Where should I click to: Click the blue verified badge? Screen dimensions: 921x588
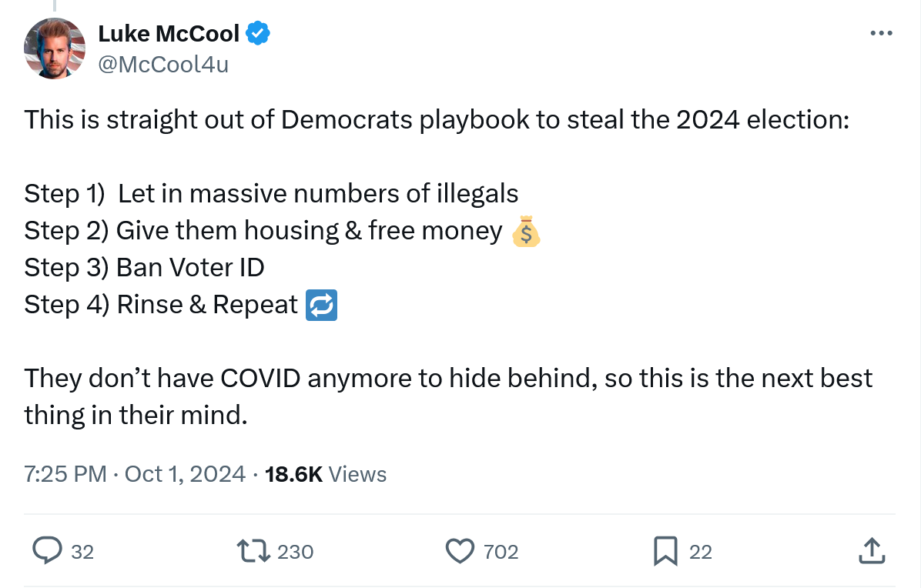point(258,33)
